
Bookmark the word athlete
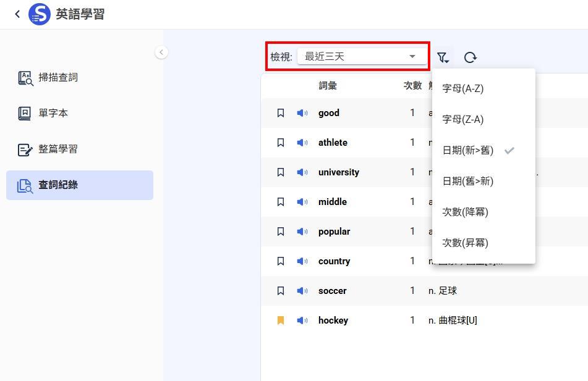coord(281,143)
